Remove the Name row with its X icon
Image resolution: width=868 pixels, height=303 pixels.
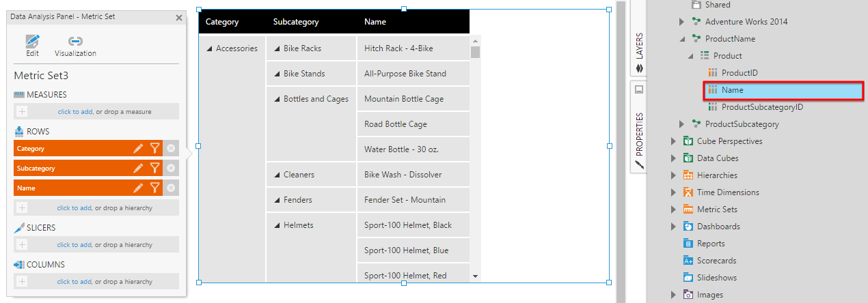(x=171, y=188)
